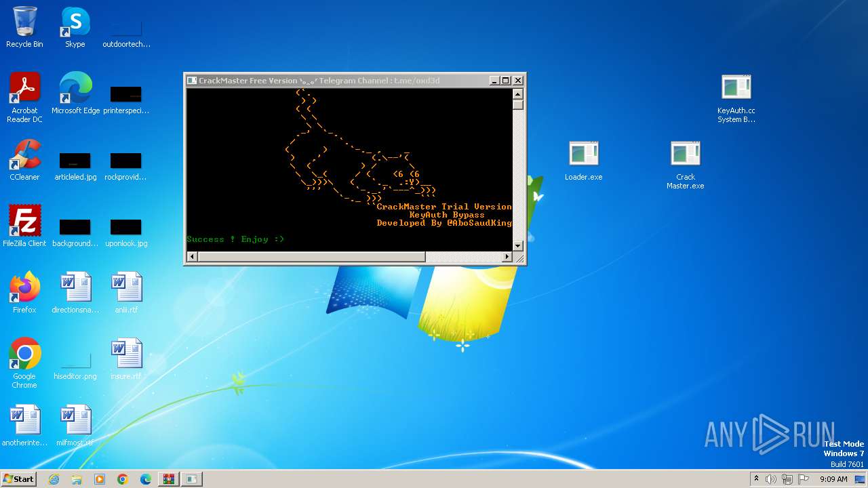The width and height of the screenshot is (868, 488).
Task: Show hidden system tray icons
Action: [x=756, y=479]
